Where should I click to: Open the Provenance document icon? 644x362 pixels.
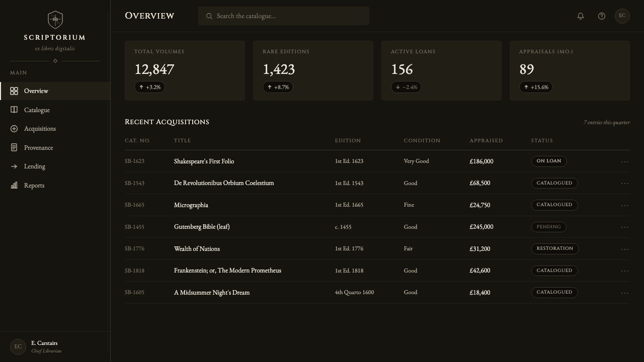click(14, 148)
